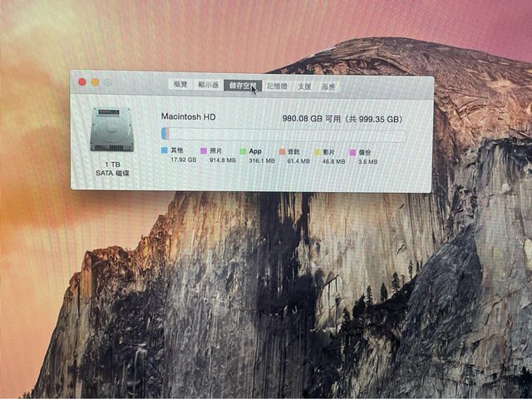Click the green App legend color square

(243, 151)
